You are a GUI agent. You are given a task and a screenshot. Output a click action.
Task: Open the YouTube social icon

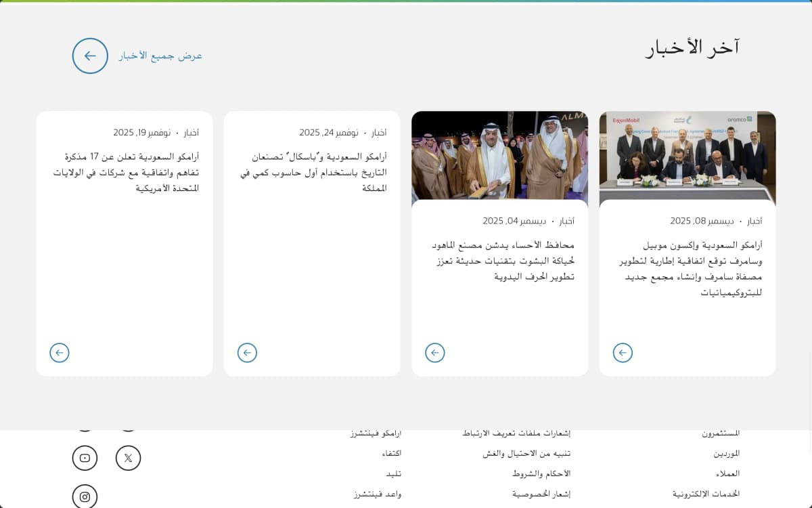(x=85, y=458)
